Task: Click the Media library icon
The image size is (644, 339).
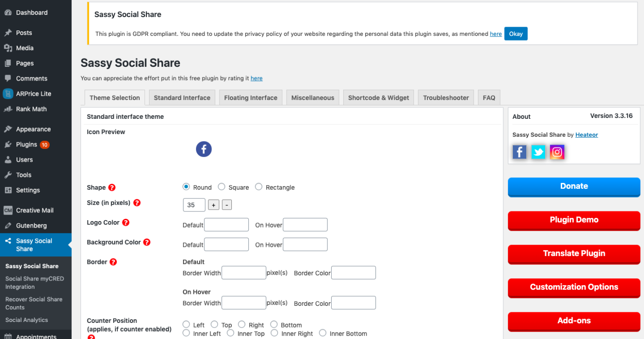Action: point(8,48)
